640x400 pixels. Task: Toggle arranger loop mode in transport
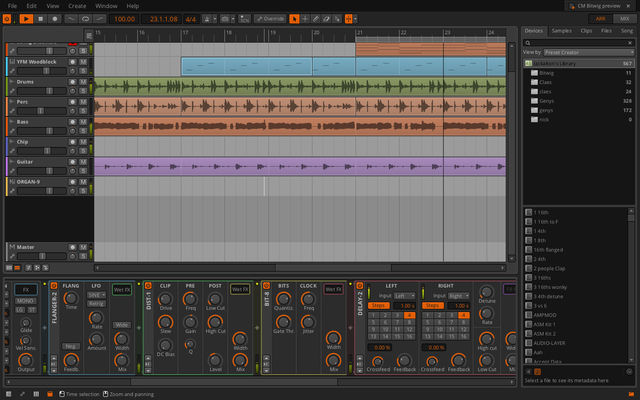(85, 19)
